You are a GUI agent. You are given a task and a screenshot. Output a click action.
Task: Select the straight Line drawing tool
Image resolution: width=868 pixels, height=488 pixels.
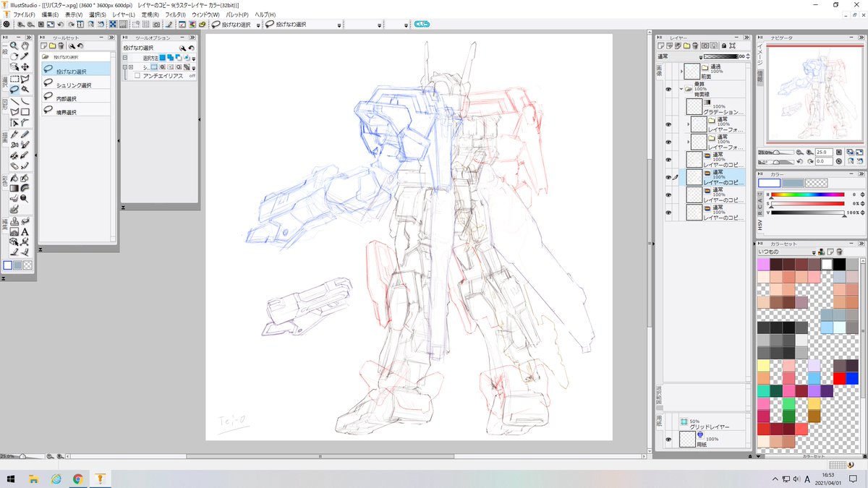coord(14,100)
